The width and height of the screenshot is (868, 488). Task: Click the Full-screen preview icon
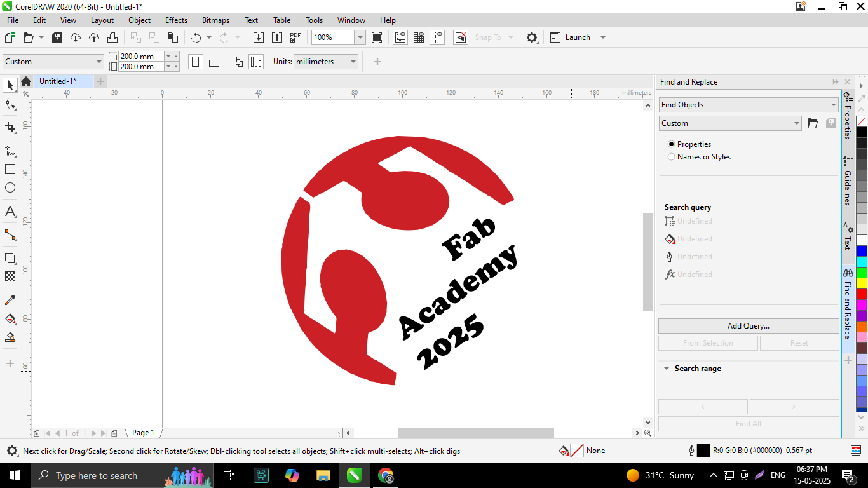[x=377, y=37]
